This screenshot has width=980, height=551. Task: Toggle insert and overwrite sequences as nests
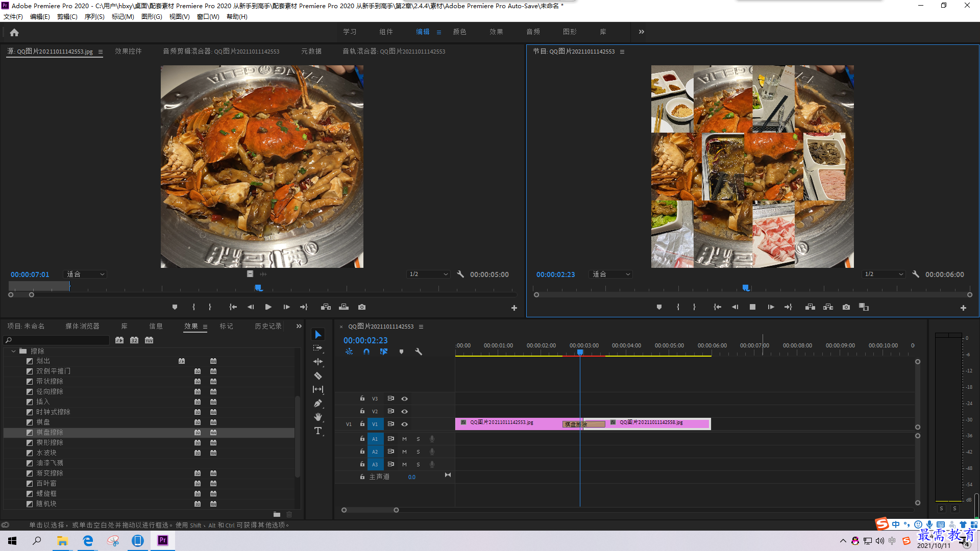coord(349,352)
